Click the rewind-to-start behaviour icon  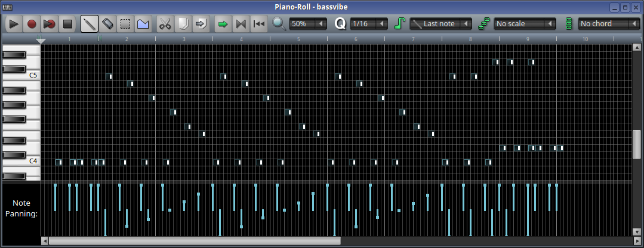pyautogui.click(x=258, y=24)
